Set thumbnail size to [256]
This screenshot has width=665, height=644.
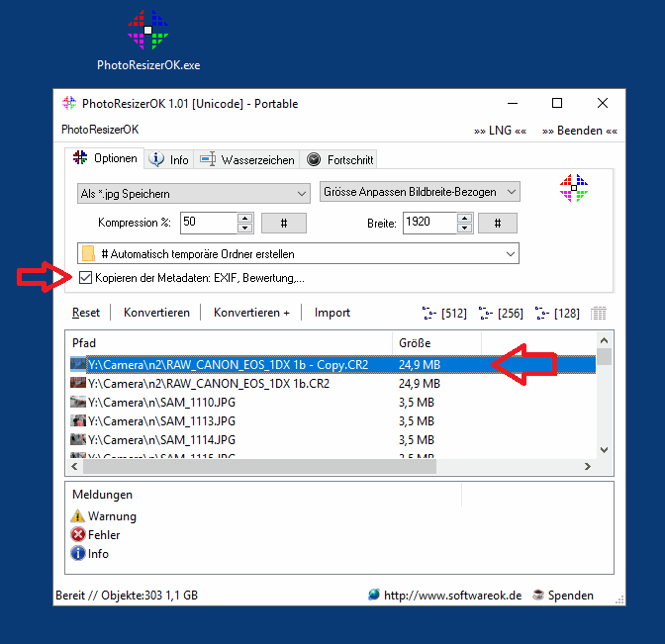pos(501,314)
